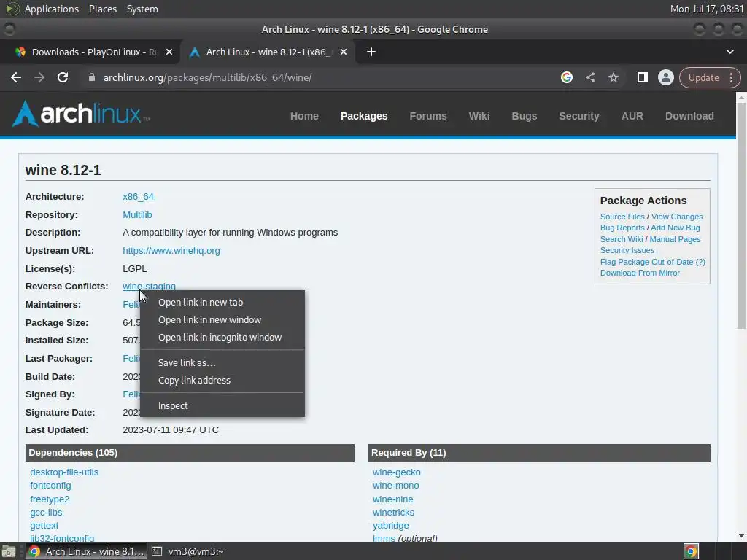Open the Wiki navigation link

[x=479, y=116]
